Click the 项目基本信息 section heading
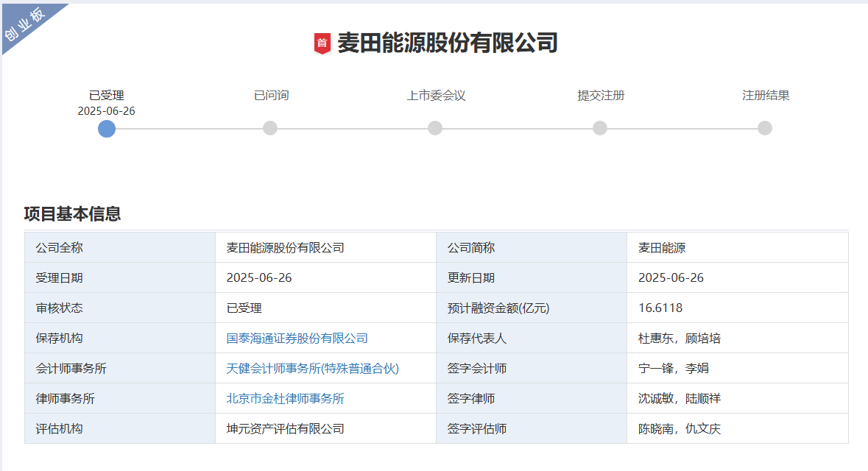The height and width of the screenshot is (471, 868). coord(73,213)
